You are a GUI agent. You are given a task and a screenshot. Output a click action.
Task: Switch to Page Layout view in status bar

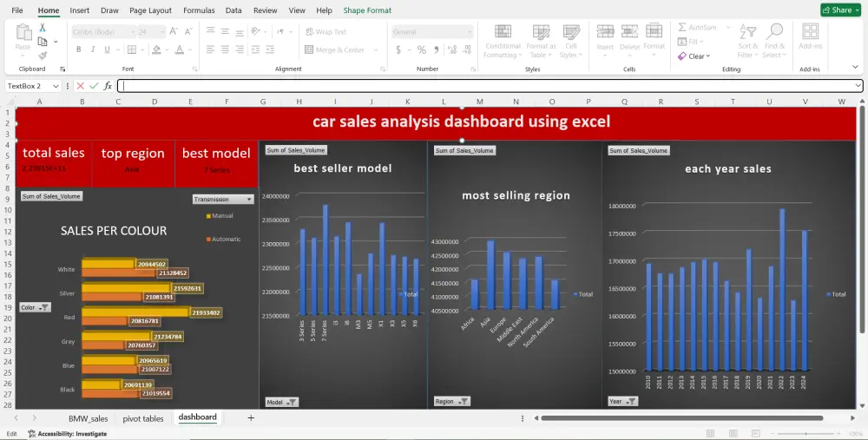[x=733, y=434]
